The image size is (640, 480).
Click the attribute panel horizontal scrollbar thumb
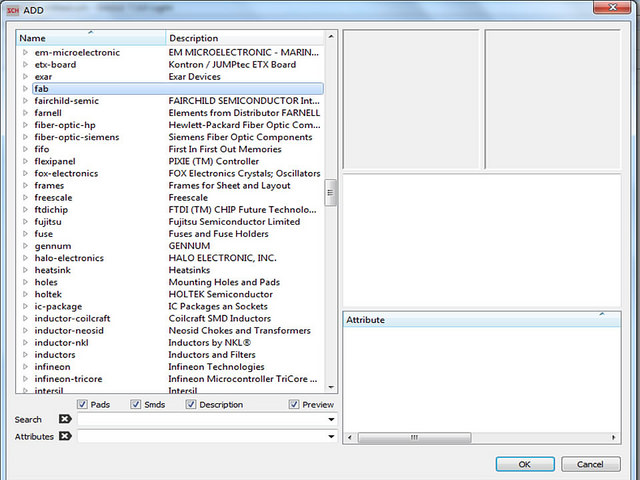click(x=414, y=437)
